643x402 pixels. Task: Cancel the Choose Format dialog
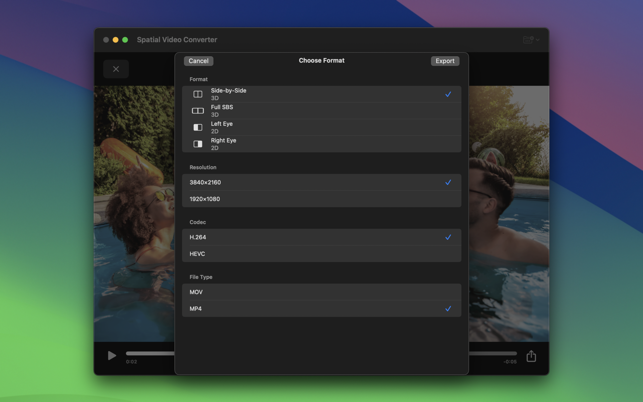pyautogui.click(x=198, y=61)
